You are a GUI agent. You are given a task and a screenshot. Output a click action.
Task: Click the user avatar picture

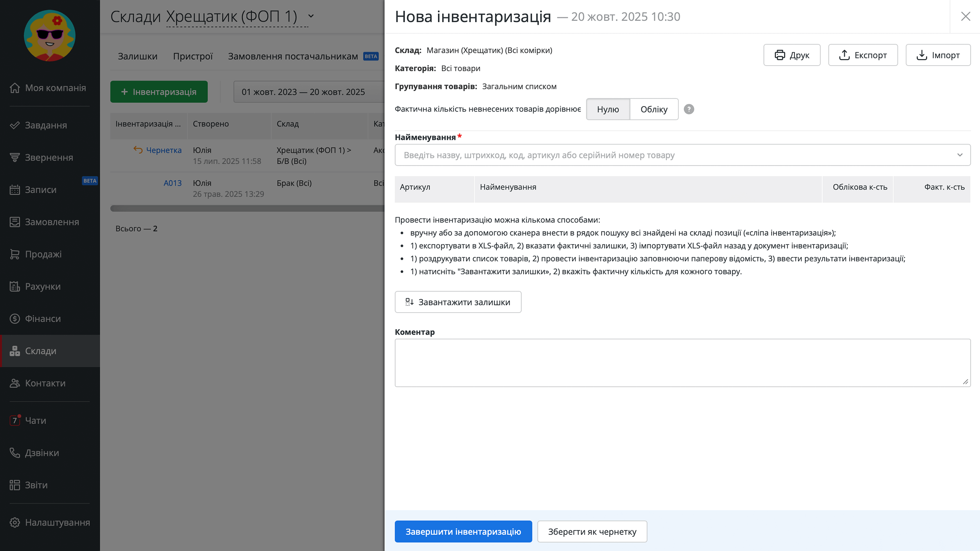coord(50,36)
